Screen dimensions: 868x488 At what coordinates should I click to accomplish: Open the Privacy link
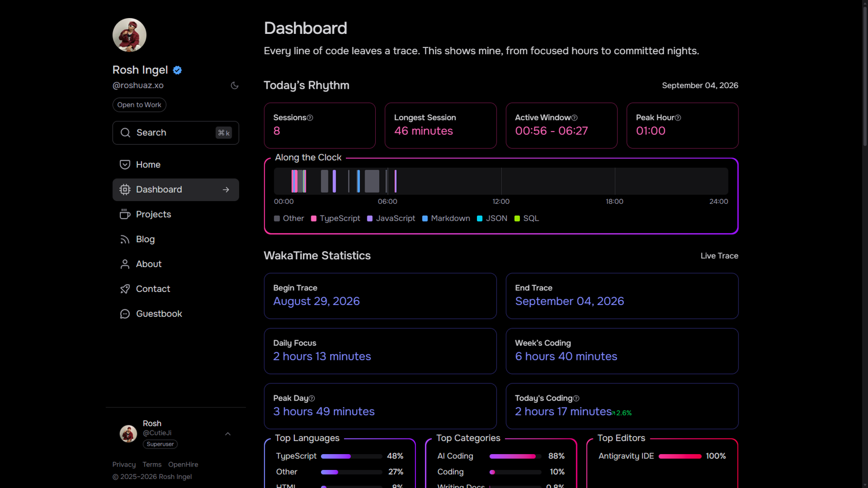click(x=124, y=464)
